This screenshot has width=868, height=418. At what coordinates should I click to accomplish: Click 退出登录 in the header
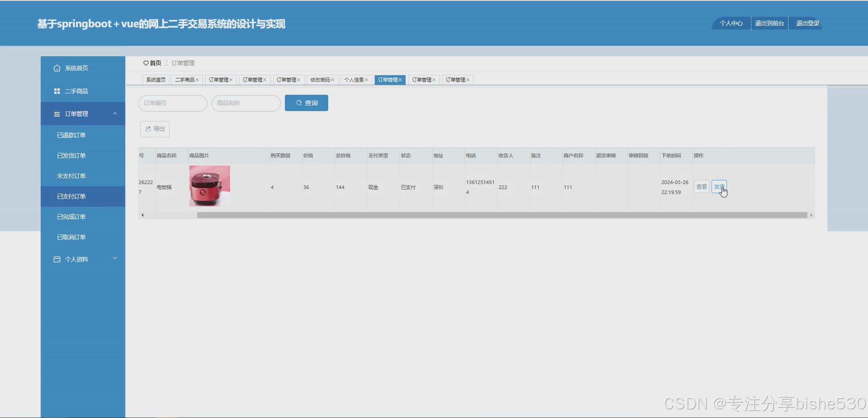coord(807,24)
